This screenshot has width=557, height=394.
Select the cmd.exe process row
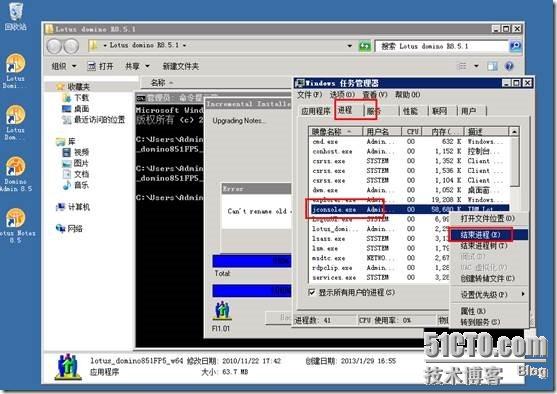[x=410, y=141]
